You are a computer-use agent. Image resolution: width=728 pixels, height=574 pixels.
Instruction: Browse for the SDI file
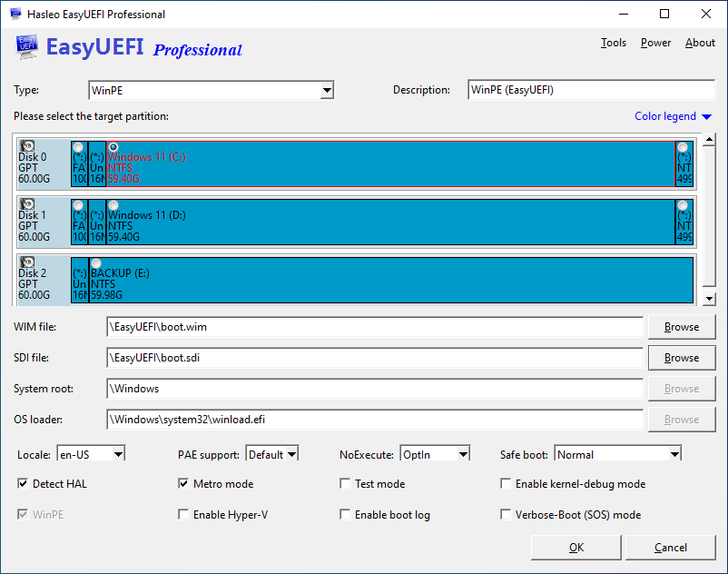tap(682, 358)
